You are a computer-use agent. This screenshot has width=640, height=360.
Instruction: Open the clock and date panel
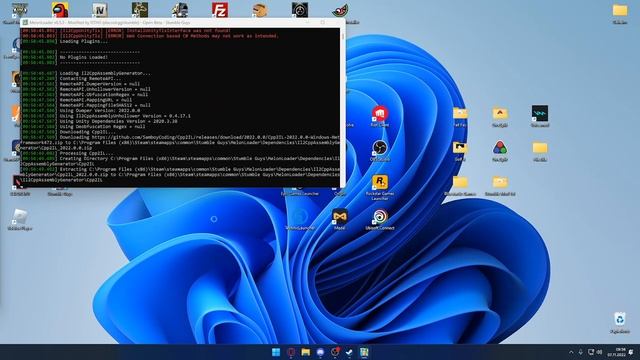[x=616, y=352]
